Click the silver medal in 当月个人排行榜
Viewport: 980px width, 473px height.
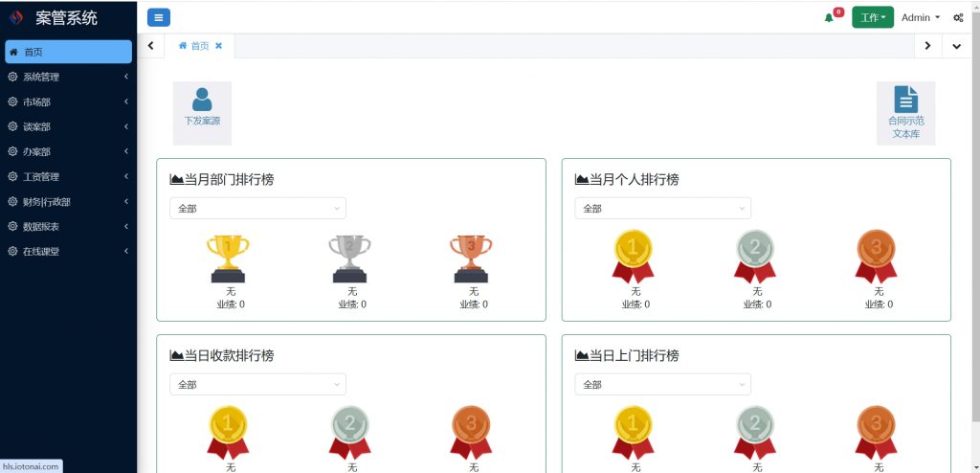click(755, 257)
